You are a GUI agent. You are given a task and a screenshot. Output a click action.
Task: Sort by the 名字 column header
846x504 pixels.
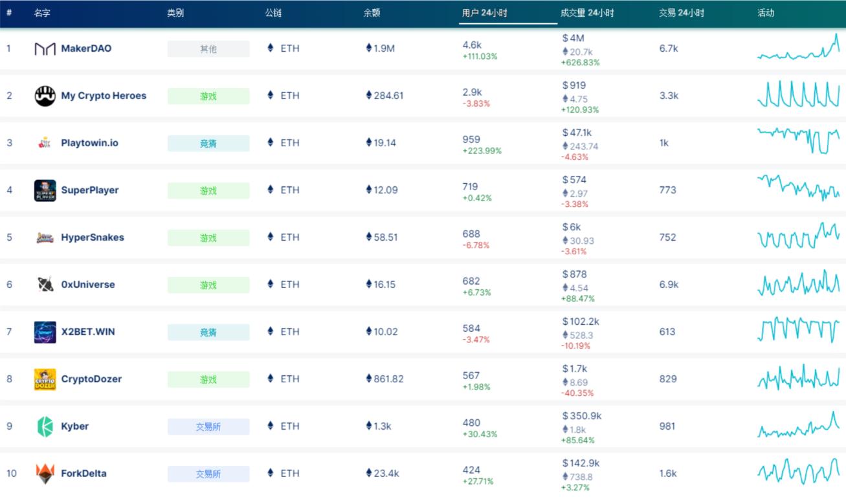pos(42,13)
